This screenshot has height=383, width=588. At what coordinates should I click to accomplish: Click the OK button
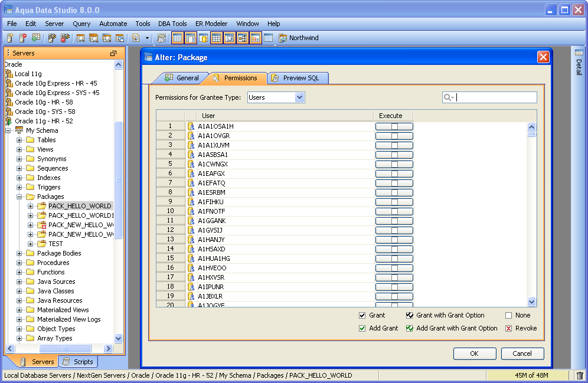(x=475, y=353)
